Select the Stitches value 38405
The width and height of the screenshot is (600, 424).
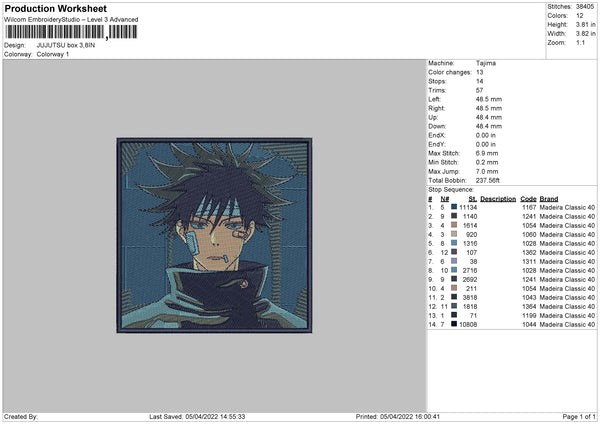point(585,7)
